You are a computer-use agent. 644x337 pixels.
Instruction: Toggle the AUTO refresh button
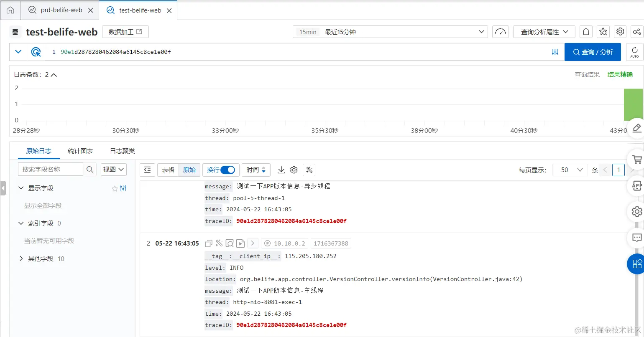(x=634, y=52)
